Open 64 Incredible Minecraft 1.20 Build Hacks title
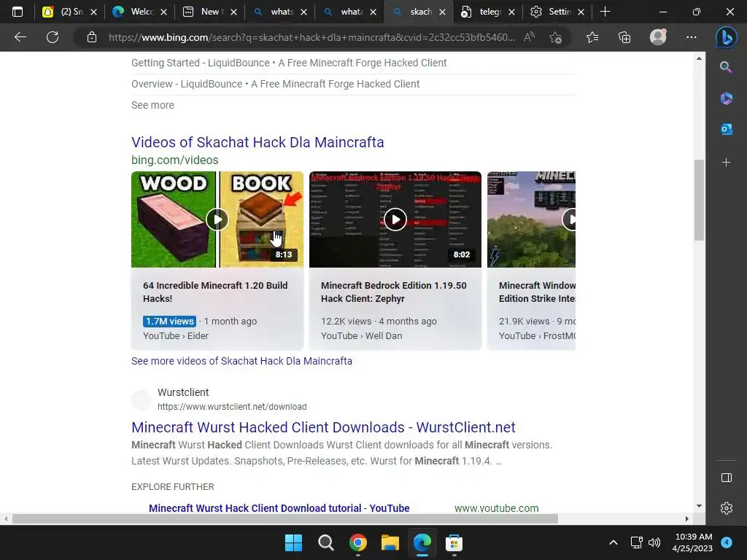 pyautogui.click(x=215, y=292)
